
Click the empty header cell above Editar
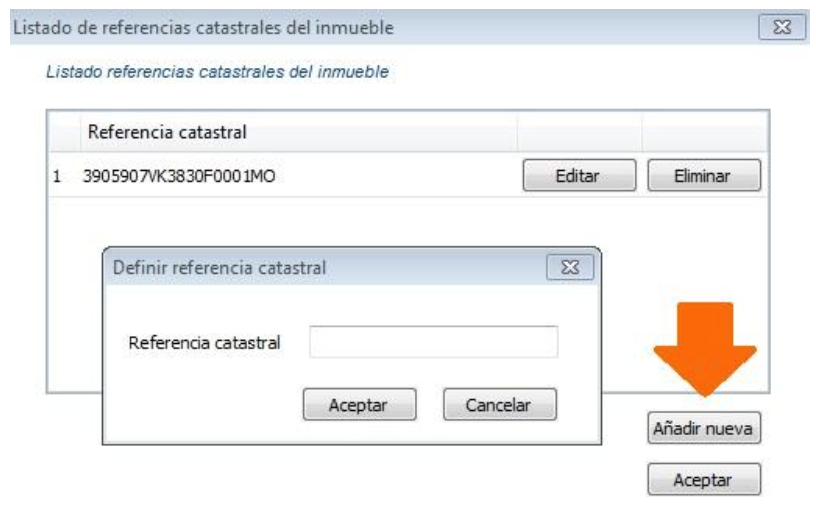[x=578, y=132]
